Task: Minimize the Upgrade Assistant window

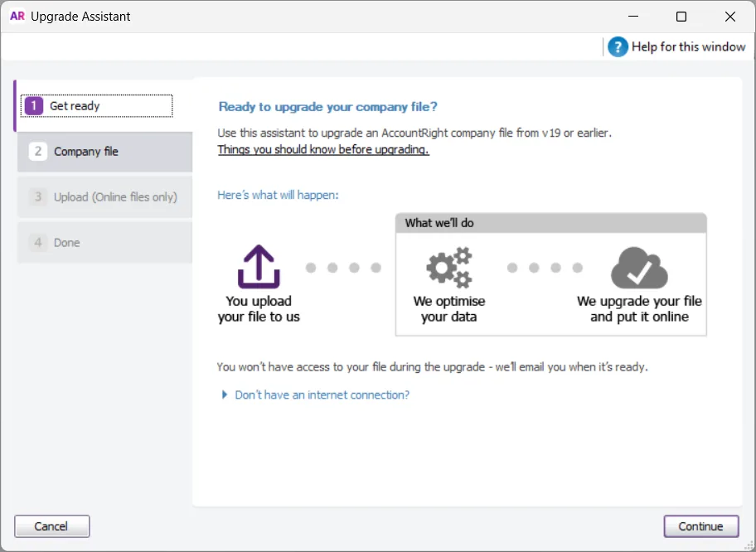Action: coord(633,17)
